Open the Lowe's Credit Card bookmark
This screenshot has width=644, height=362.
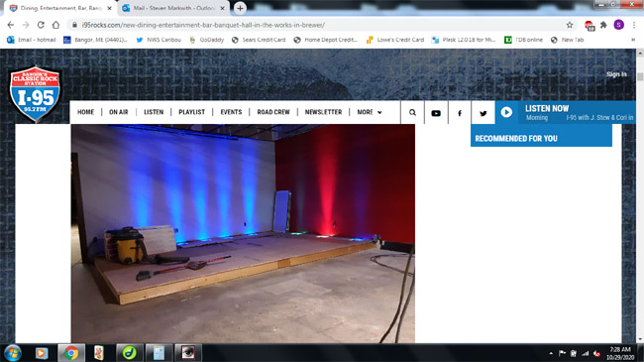tap(395, 40)
